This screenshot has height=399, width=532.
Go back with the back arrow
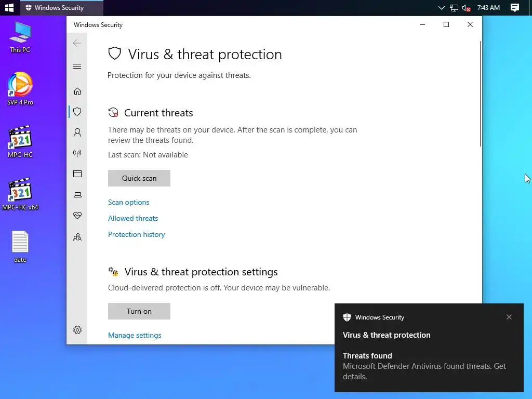coord(77,43)
